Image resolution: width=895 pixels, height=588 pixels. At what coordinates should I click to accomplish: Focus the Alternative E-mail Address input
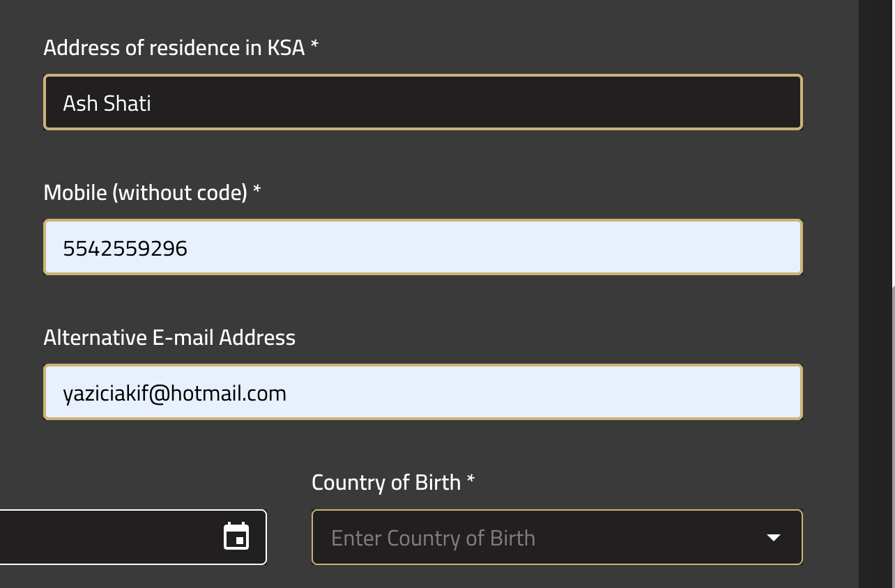[423, 392]
